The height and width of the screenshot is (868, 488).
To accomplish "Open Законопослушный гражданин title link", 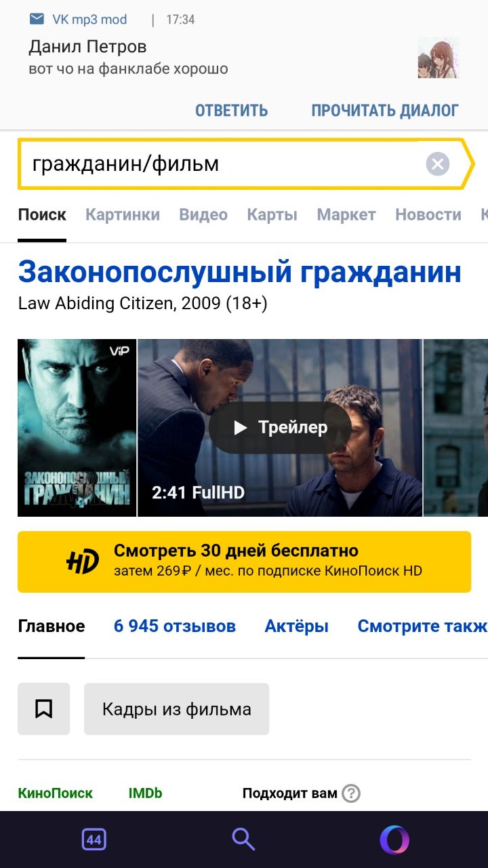I will [x=239, y=272].
